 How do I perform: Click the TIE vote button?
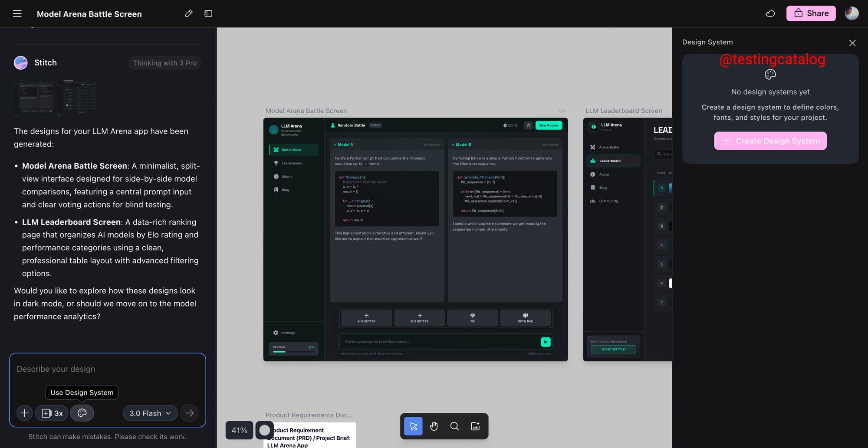(472, 318)
